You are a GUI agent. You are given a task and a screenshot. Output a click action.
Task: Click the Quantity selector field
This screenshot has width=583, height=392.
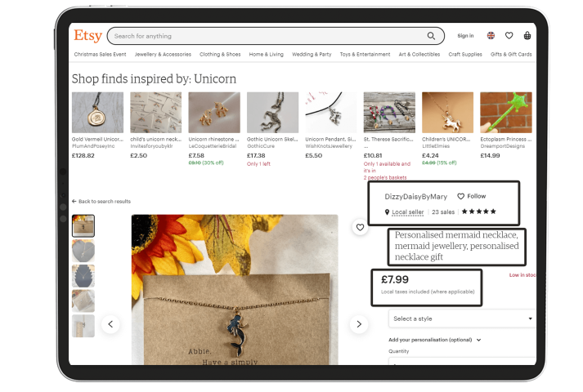tap(462, 361)
